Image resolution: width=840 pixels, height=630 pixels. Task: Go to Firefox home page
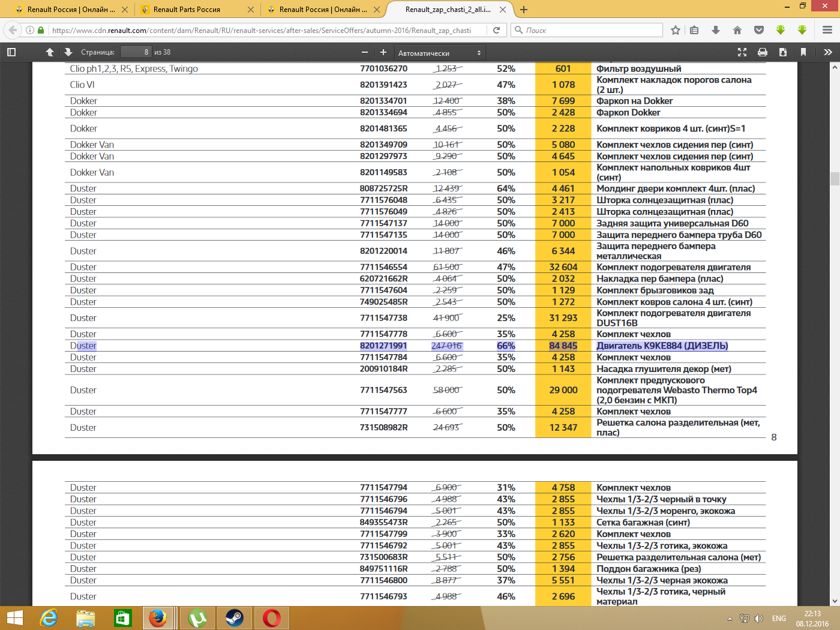(737, 30)
